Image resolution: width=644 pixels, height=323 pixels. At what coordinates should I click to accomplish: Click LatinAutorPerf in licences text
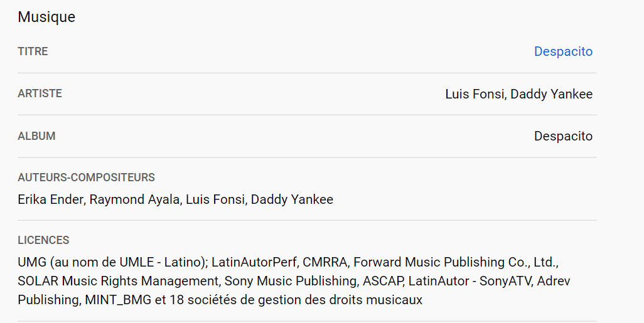point(254,262)
